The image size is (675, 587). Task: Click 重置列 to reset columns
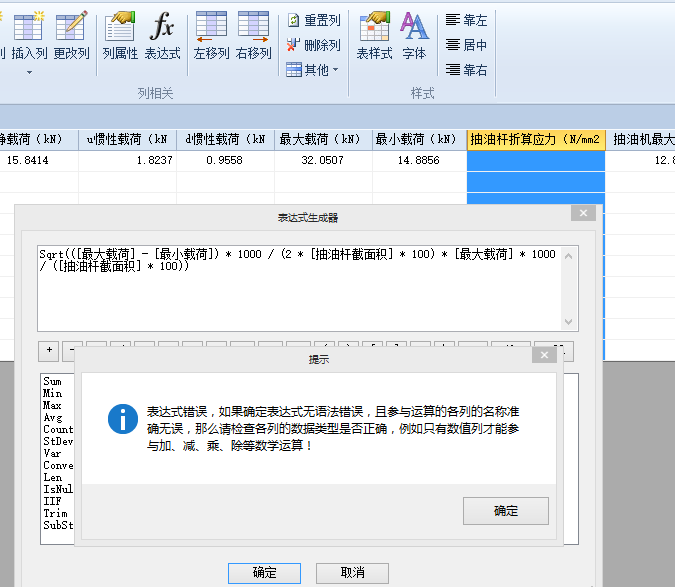click(313, 20)
